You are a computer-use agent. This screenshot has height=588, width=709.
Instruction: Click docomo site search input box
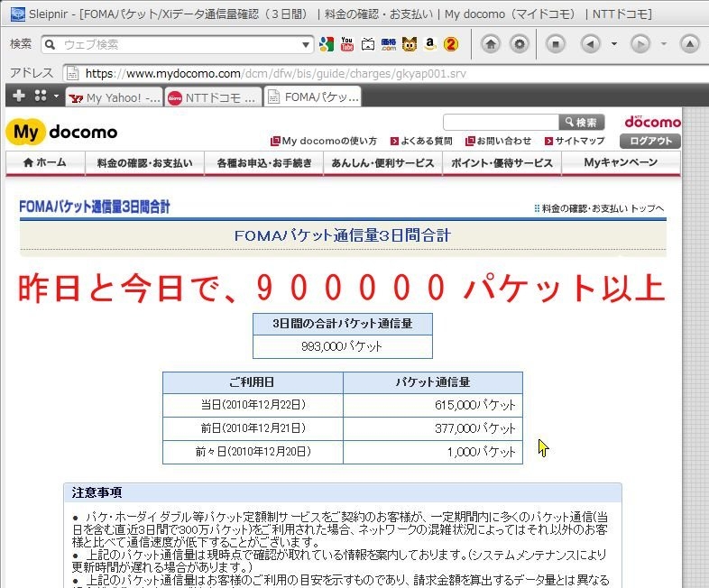[501, 122]
